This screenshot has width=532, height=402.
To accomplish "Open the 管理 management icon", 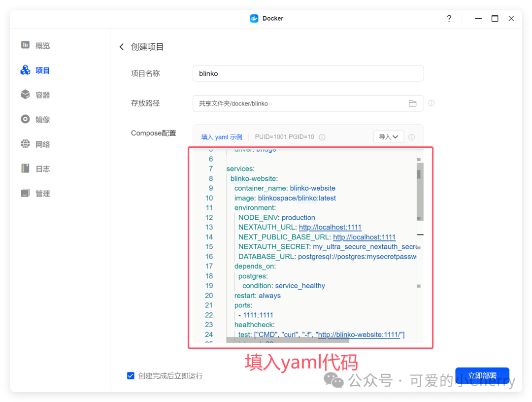I will point(25,193).
